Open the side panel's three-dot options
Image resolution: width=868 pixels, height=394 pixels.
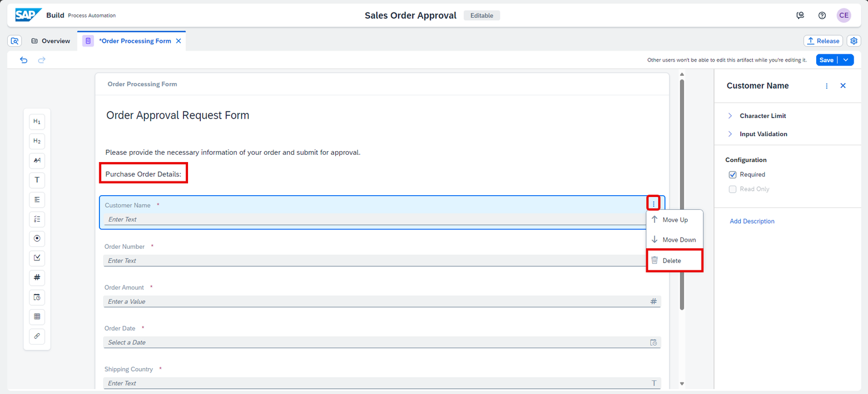click(826, 86)
